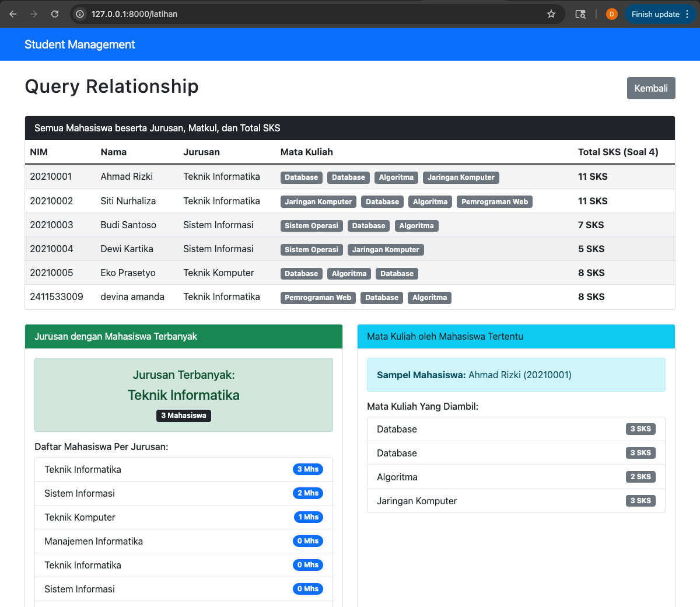
Task: Click name Dewi Kartika
Action: (127, 249)
